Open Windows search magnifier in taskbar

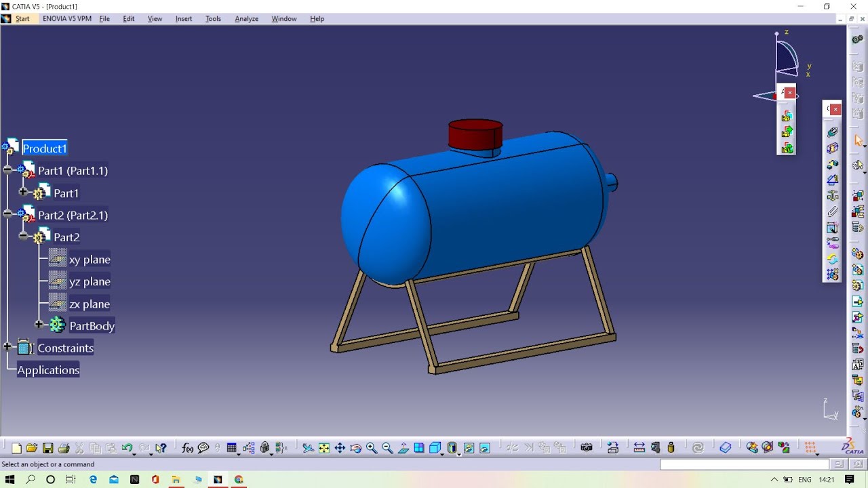31,479
